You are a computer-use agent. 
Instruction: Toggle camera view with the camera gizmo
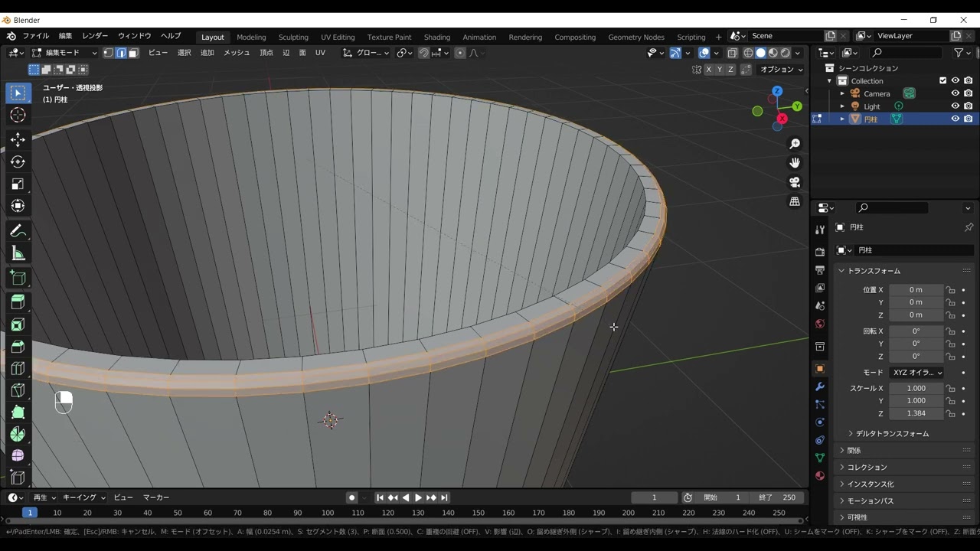pos(795,182)
